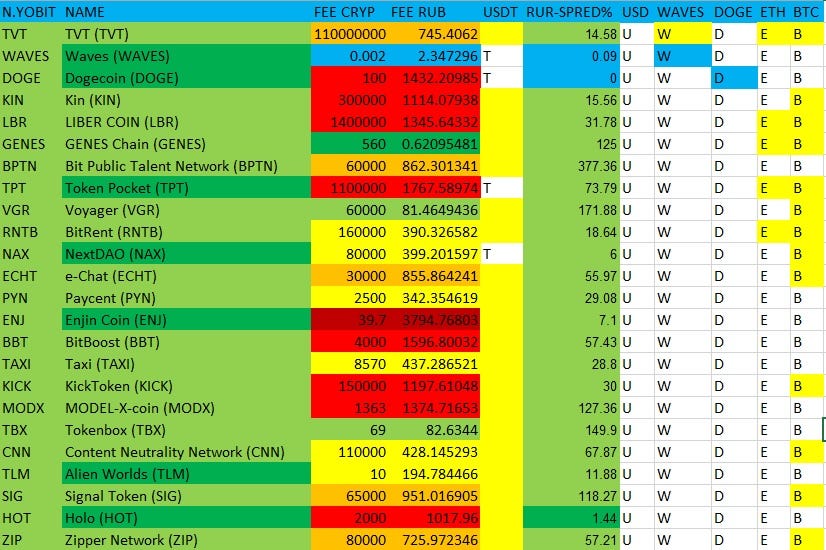This screenshot has width=826, height=550.
Task: Select fee value 110000000 in TVT row
Action: pos(349,34)
